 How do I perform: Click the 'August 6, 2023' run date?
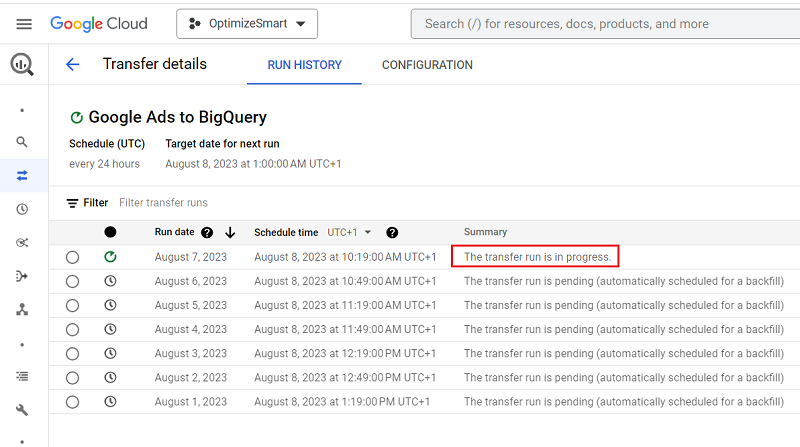191,281
